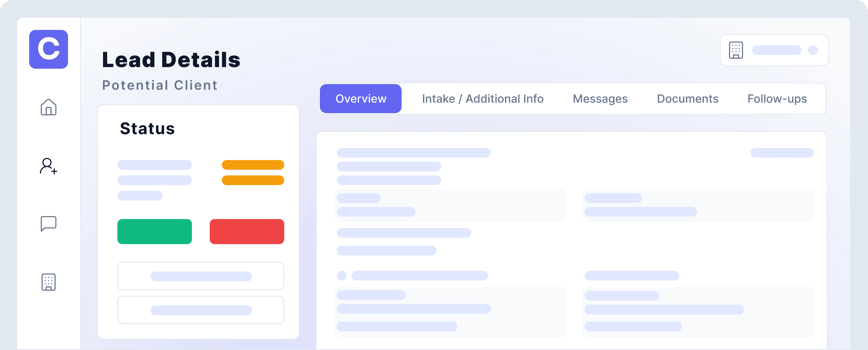This screenshot has height=350, width=868.
Task: Click the green action button under Status
Action: pyautogui.click(x=154, y=231)
